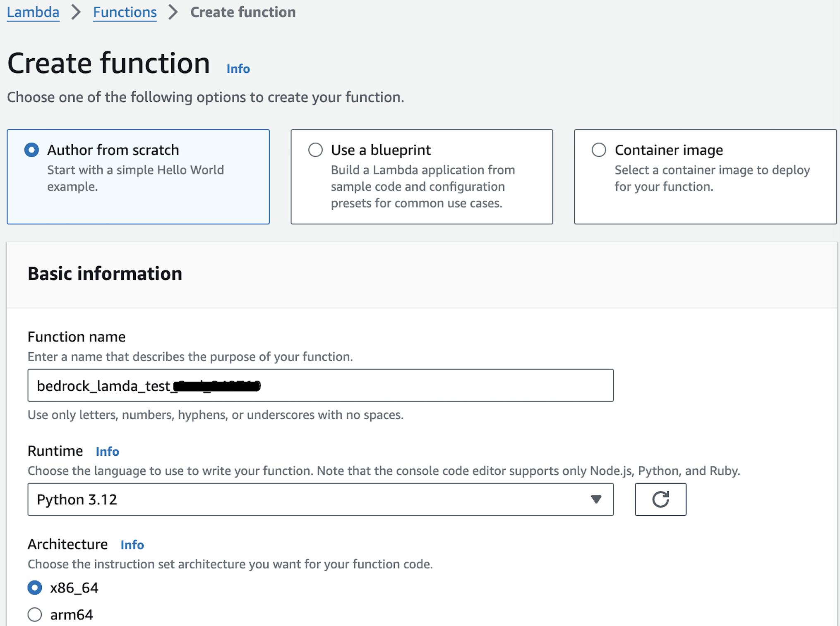The height and width of the screenshot is (626, 840).
Task: Click the 'Create function' page heading
Action: click(108, 63)
